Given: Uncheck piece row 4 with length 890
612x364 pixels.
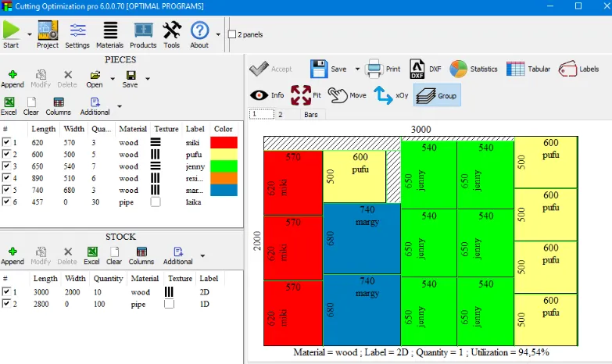Looking at the screenshot, I should click(x=6, y=177).
